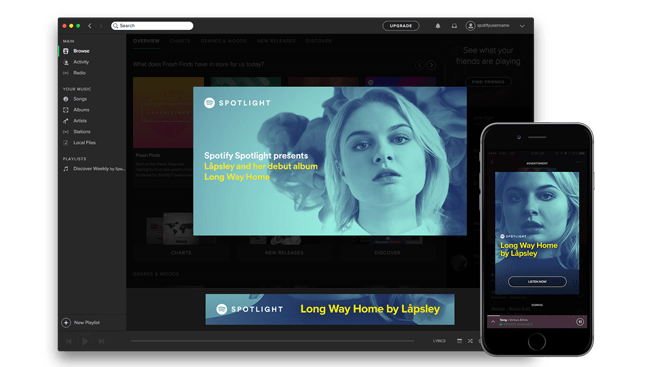Click the notifications bell icon
Image resolution: width=652 pixels, height=367 pixels.
pyautogui.click(x=438, y=26)
